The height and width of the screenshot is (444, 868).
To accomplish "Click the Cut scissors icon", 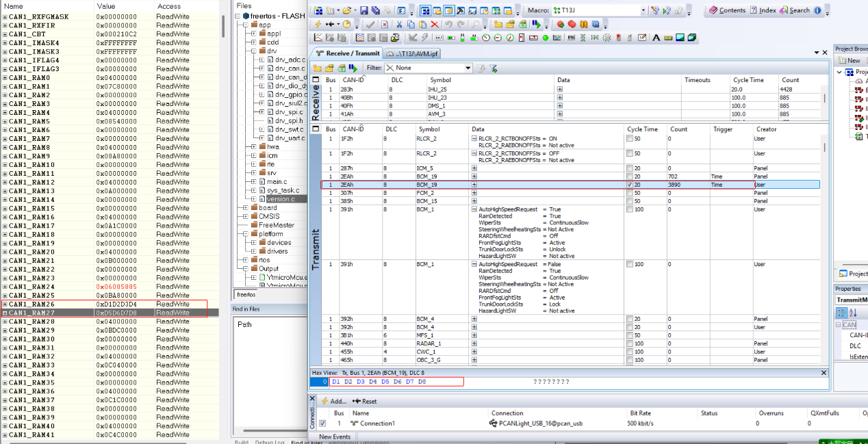I will (x=399, y=24).
